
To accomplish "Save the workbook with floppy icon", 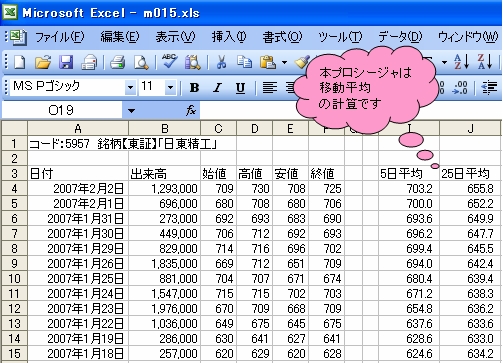I will coord(66,62).
